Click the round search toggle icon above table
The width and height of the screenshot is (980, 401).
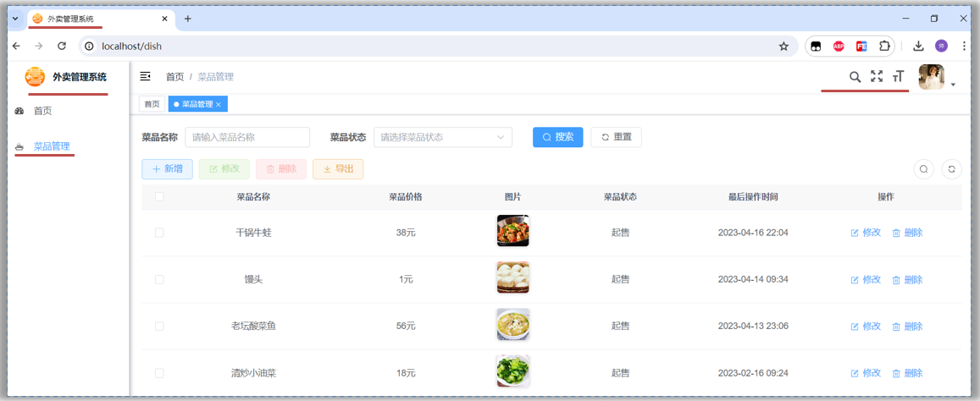click(x=923, y=169)
